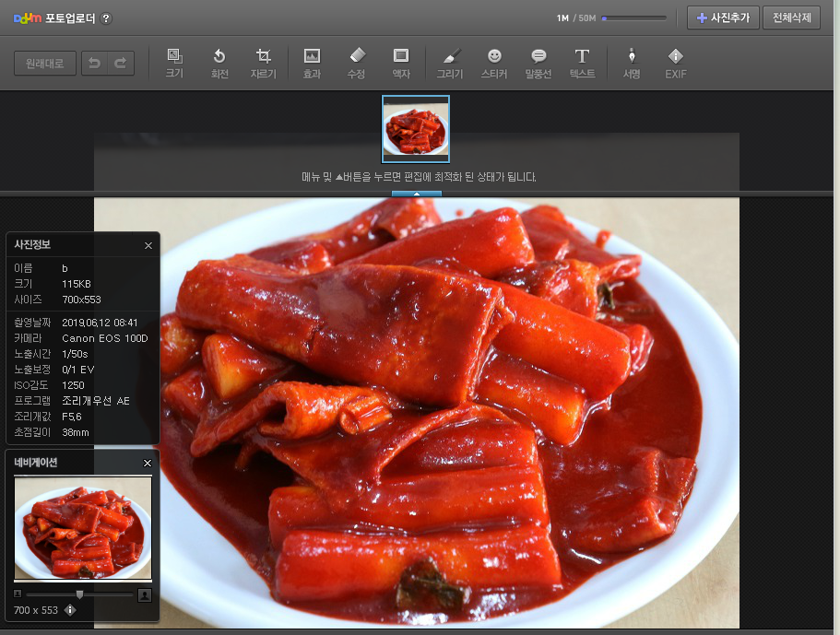Click the 네비게이션 panel title
The height and width of the screenshot is (635, 840).
point(35,463)
